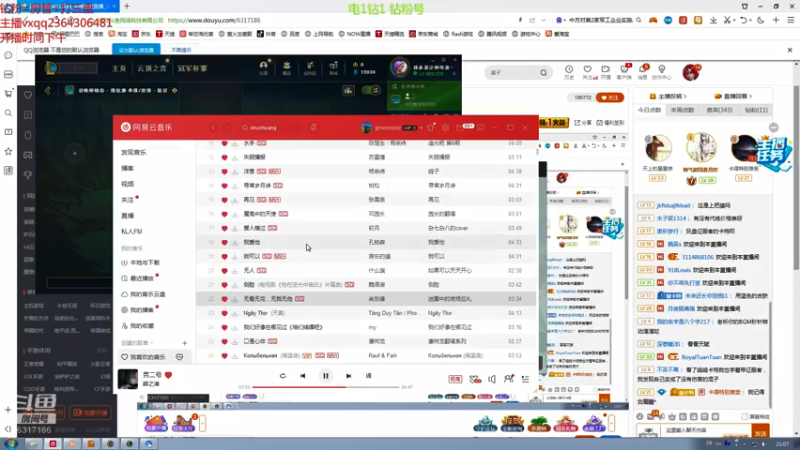Expand the 主播投稿 link

coord(667,96)
